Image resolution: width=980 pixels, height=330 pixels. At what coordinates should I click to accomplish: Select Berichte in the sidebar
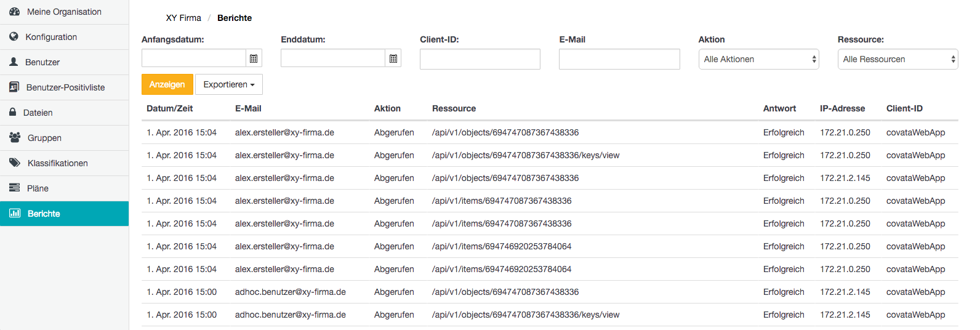[64, 214]
